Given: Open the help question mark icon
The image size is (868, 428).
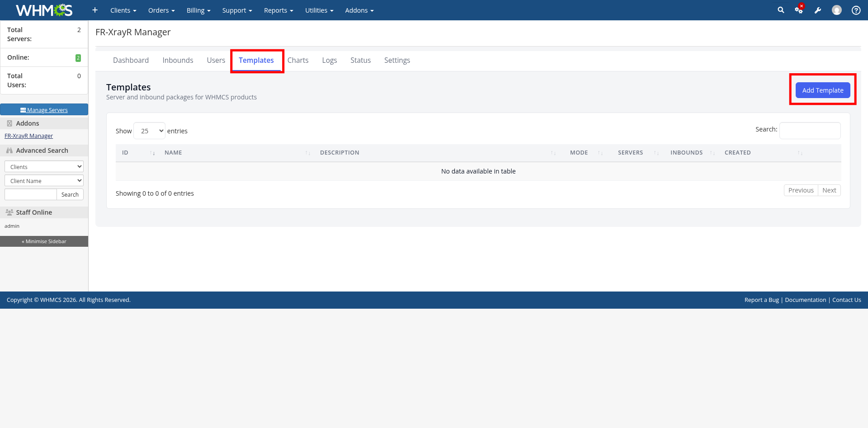Looking at the screenshot, I should tap(856, 10).
